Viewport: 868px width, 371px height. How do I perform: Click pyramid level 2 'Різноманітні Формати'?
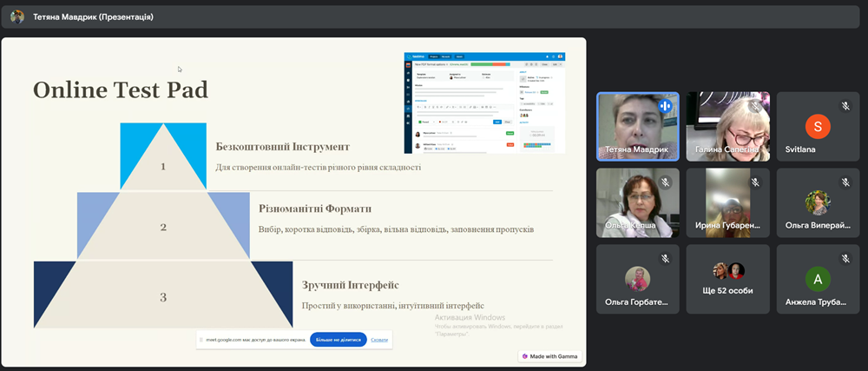(163, 228)
